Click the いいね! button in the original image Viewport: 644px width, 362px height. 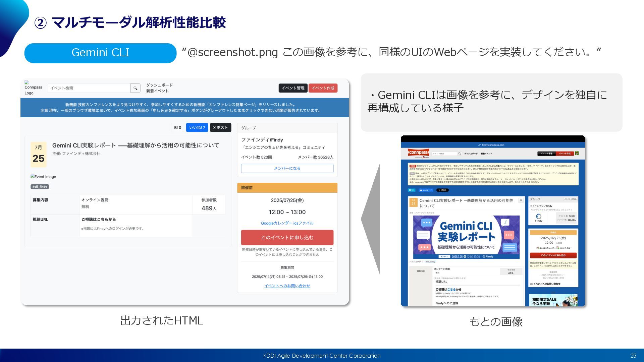click(426, 190)
